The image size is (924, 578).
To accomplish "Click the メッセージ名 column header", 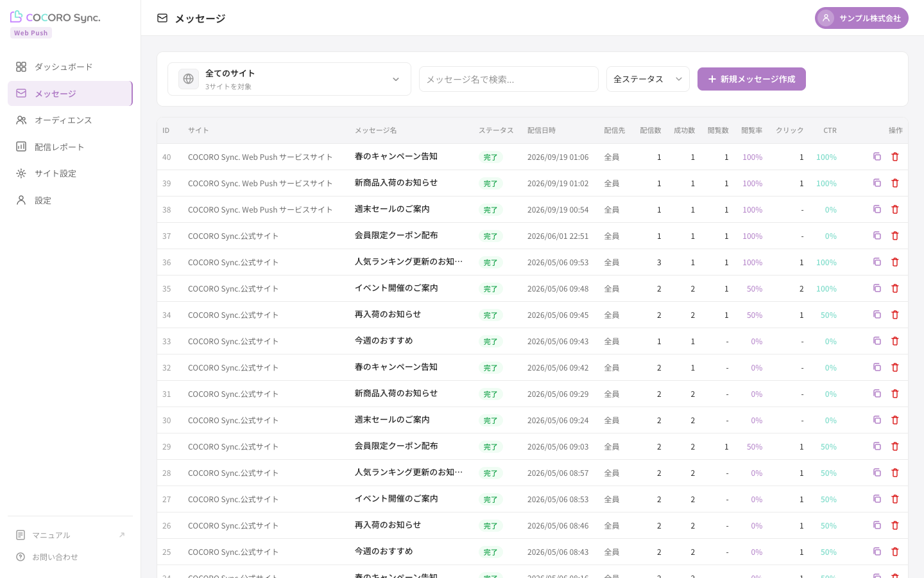I will pyautogui.click(x=375, y=130).
